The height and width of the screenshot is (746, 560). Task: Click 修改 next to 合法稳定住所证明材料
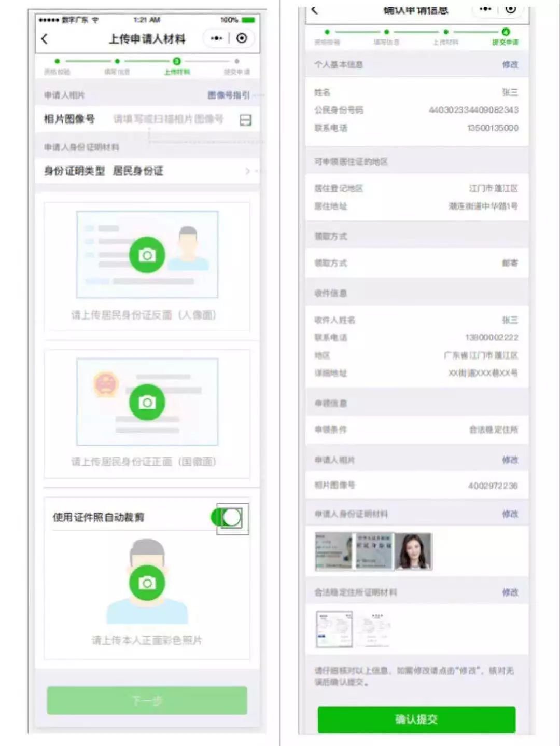(x=510, y=592)
